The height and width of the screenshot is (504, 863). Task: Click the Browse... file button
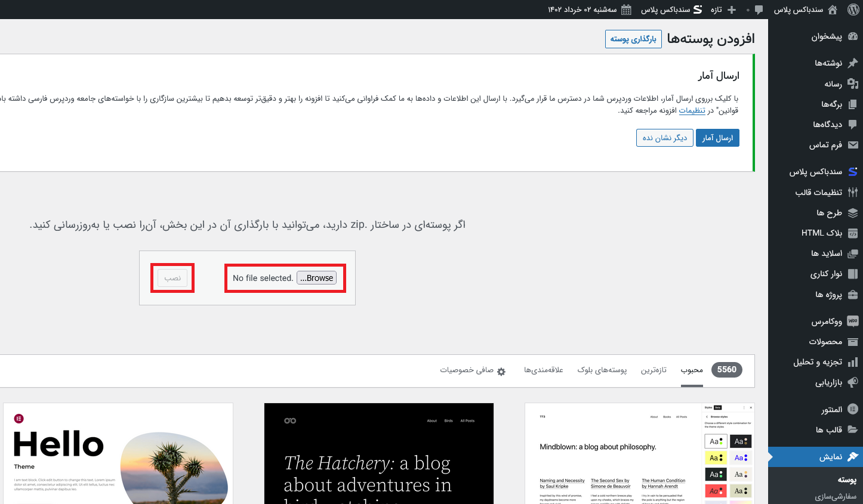click(317, 278)
